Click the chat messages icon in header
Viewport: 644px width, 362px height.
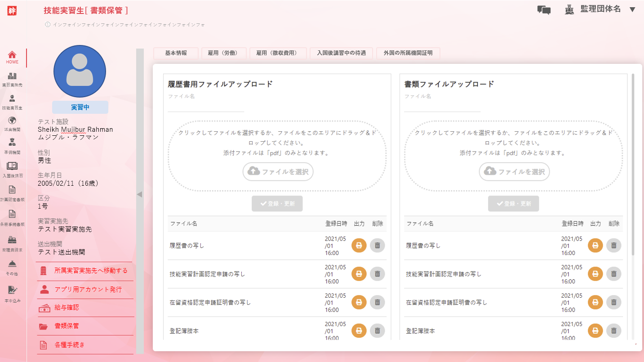click(x=544, y=10)
